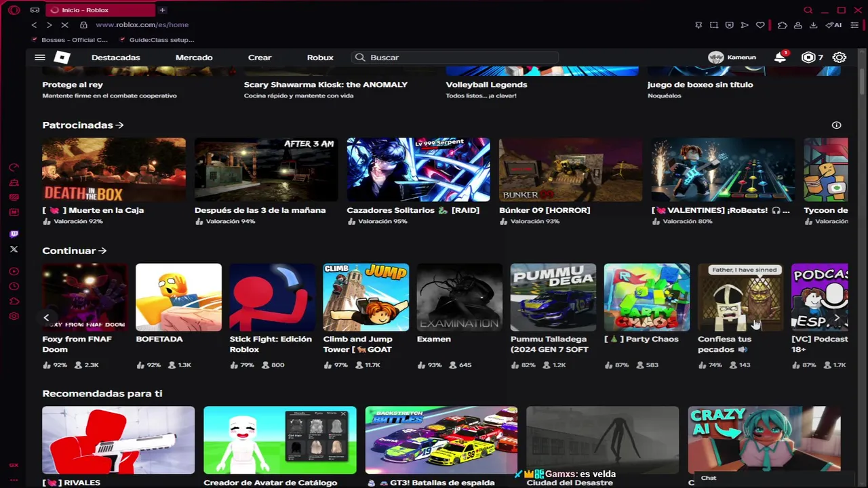The height and width of the screenshot is (488, 868).
Task: Open the Opera GX main menu logo
Action: coord(14,10)
